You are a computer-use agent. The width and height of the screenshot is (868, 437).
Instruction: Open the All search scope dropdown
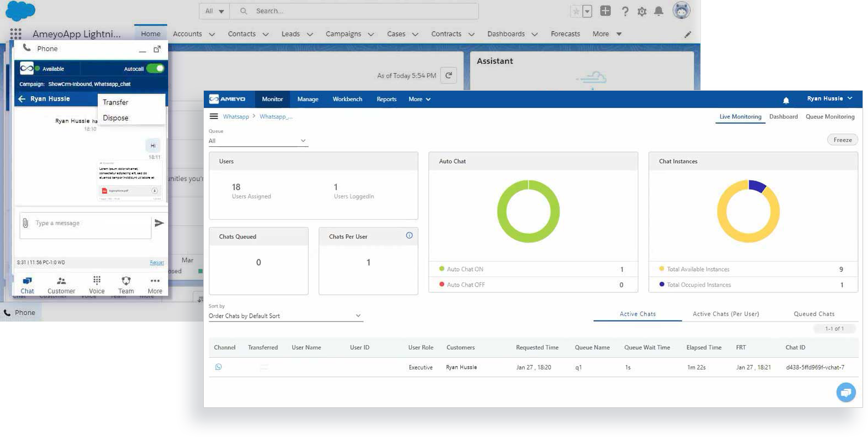(214, 11)
